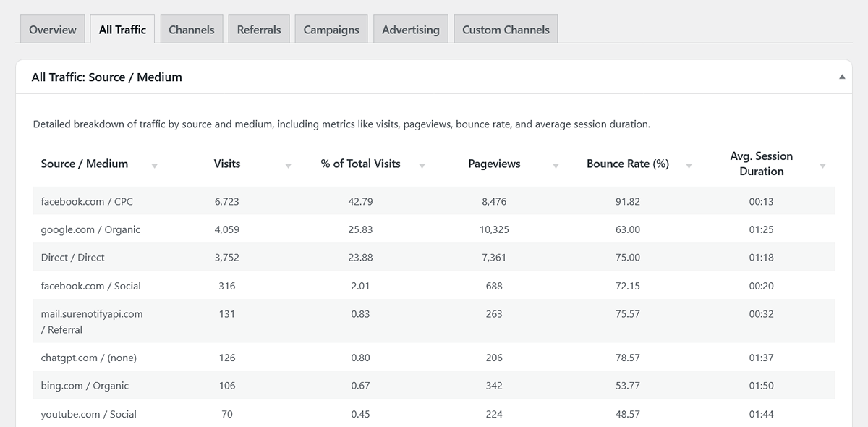Open the Pageviews column dropdown
The width and height of the screenshot is (868, 427).
click(556, 166)
